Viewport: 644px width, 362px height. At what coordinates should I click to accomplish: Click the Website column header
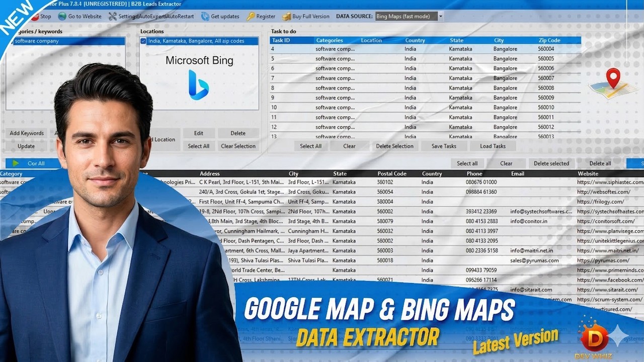point(588,174)
